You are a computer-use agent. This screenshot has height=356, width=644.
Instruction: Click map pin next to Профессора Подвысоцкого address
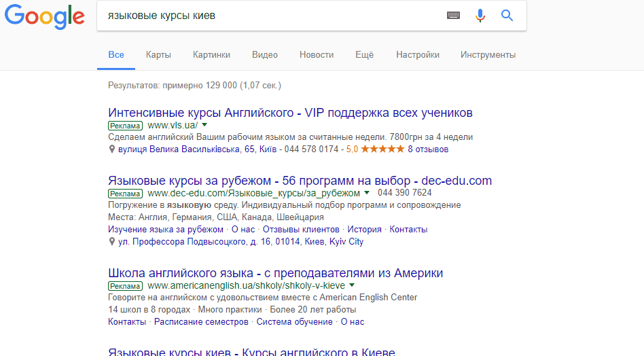(111, 241)
